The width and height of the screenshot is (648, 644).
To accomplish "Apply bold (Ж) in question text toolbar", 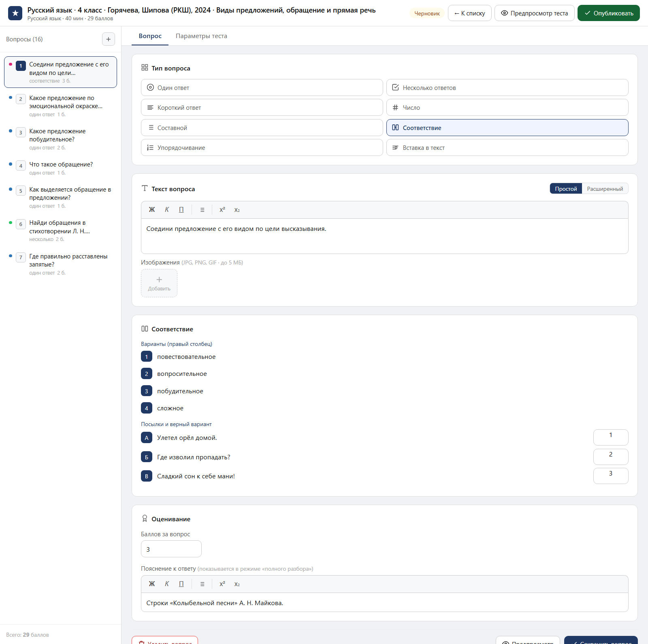I will click(152, 210).
